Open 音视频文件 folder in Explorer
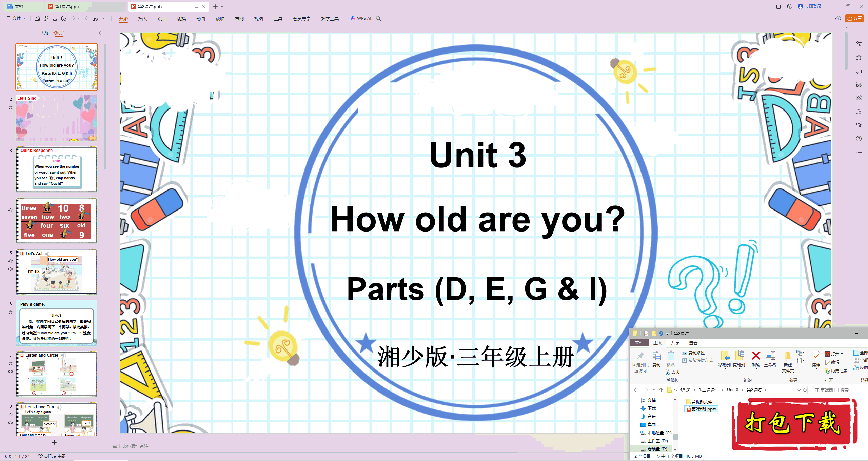This screenshot has width=868, height=461. coord(699,402)
